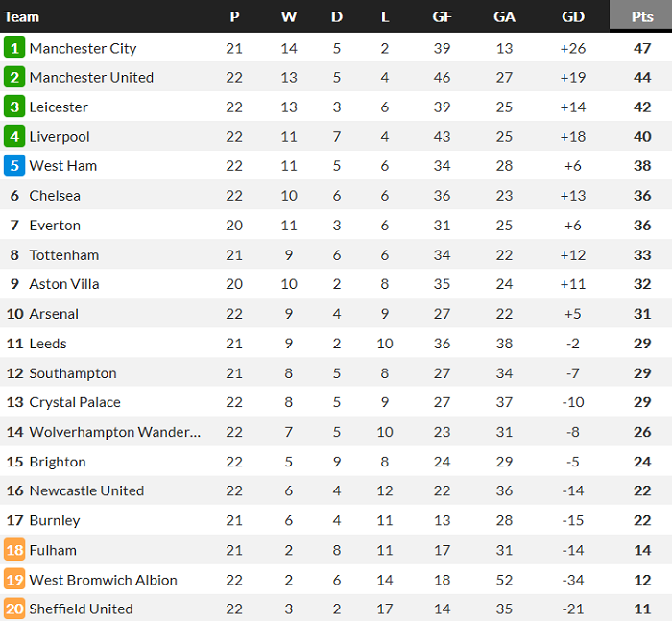The width and height of the screenshot is (672, 621).
Task: Click Manchester United's position 2 badge
Action: 14,78
